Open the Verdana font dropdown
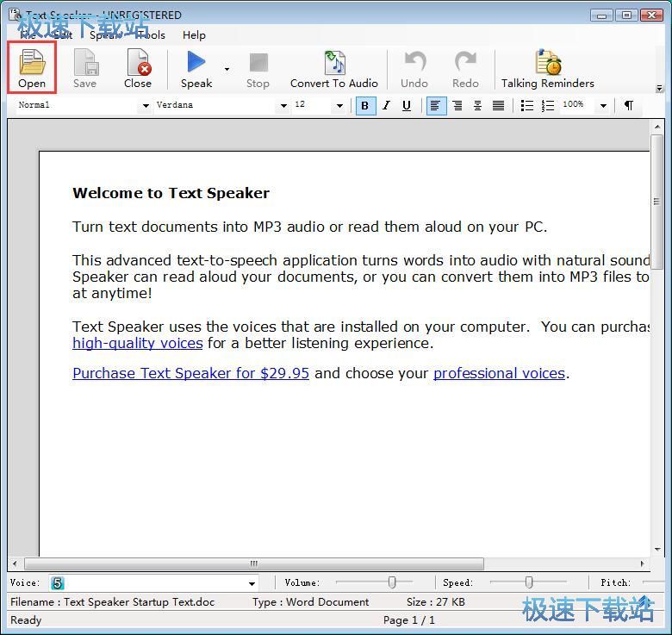The height and width of the screenshot is (635, 672). pyautogui.click(x=283, y=105)
